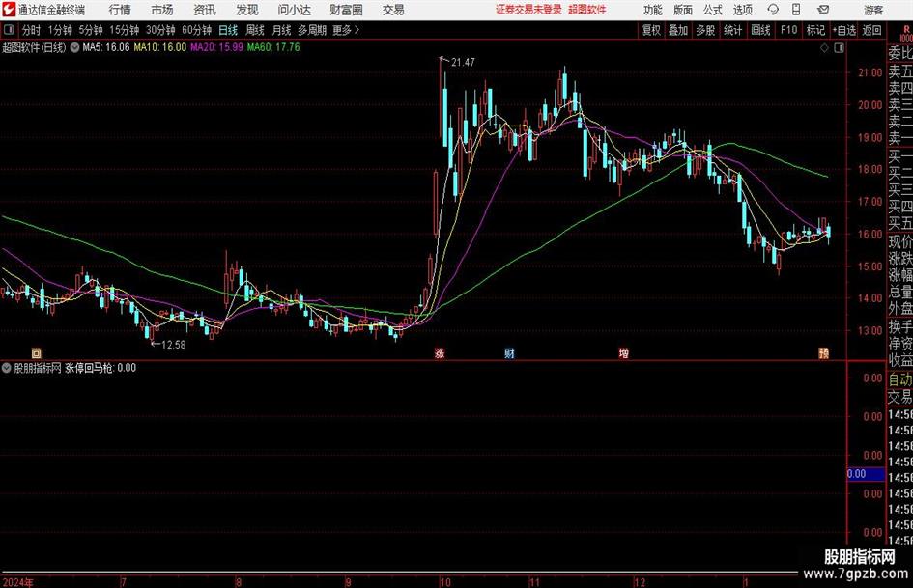This screenshot has width=913, height=588.
Task: Click the 自动 label in right panel
Action: pos(900,379)
